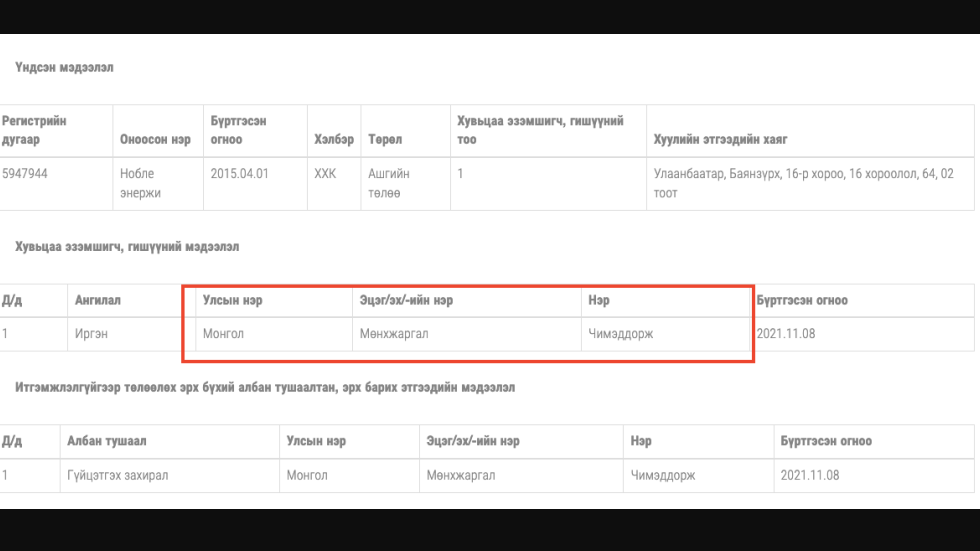Click 2021.11.08 date in the officials table
The image size is (980, 551).
coord(809,475)
